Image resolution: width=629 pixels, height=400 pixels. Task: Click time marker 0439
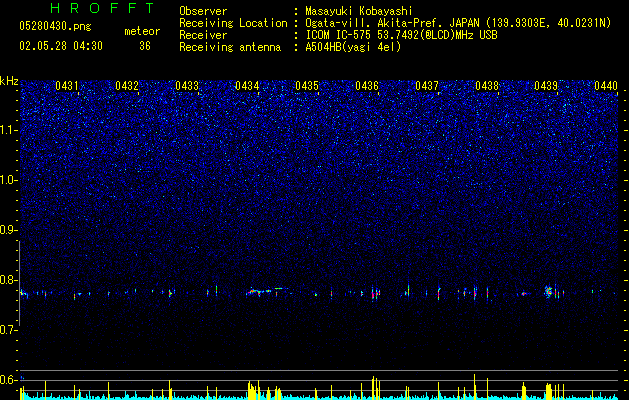pyautogui.click(x=546, y=85)
